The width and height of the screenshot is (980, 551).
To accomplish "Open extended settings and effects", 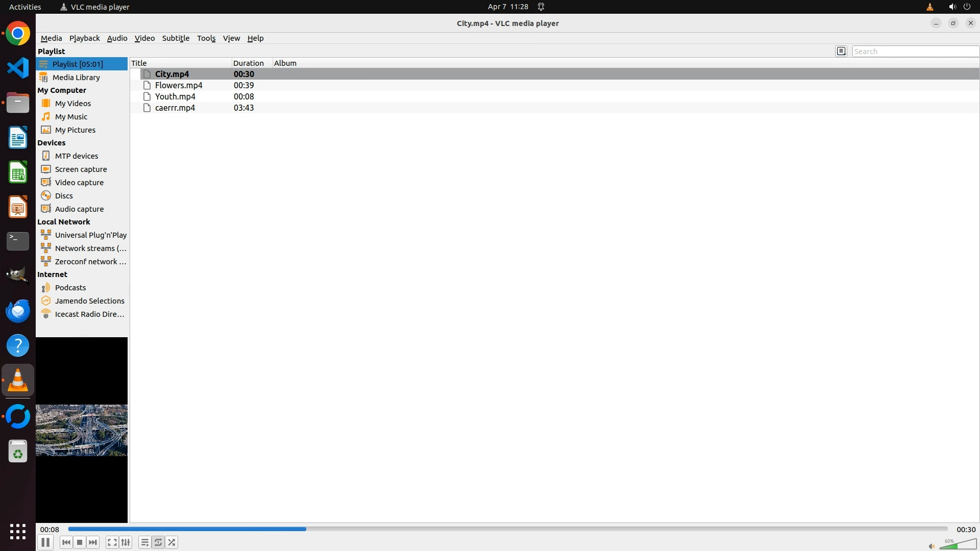I will click(126, 542).
